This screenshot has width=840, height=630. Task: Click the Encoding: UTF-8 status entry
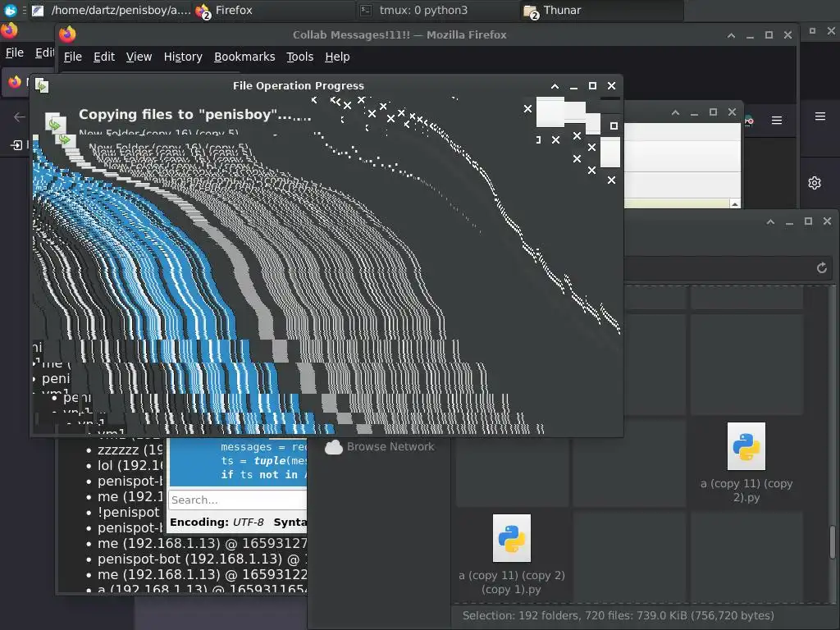tap(217, 523)
